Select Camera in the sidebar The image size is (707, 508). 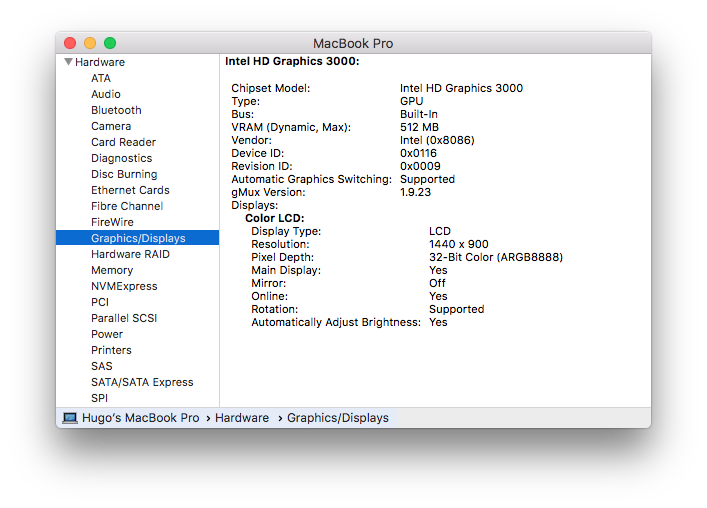[x=111, y=126]
